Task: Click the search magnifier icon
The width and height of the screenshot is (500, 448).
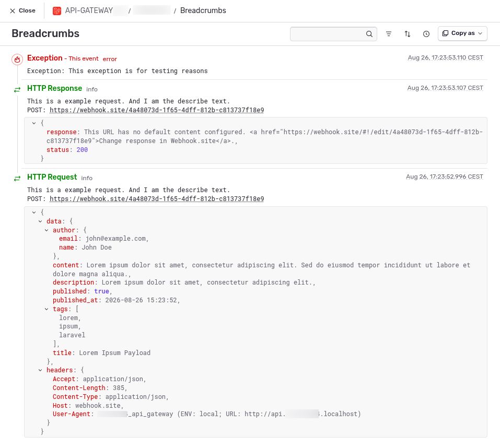Action: (x=369, y=34)
